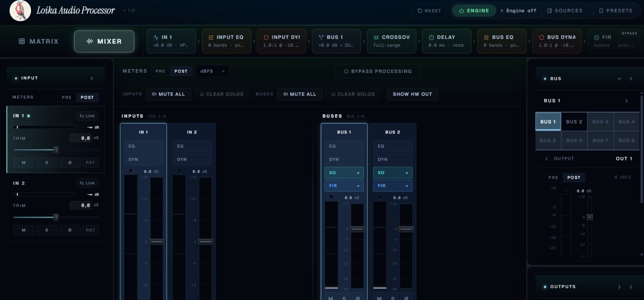Click the Bypass Processing power icon
Screen dimensions: 644x300
click(x=346, y=71)
